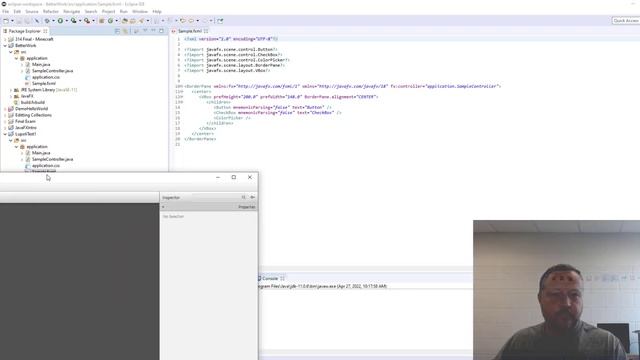
Task: Toggle Link with Editor in Package Explorer
Action: tap(126, 31)
